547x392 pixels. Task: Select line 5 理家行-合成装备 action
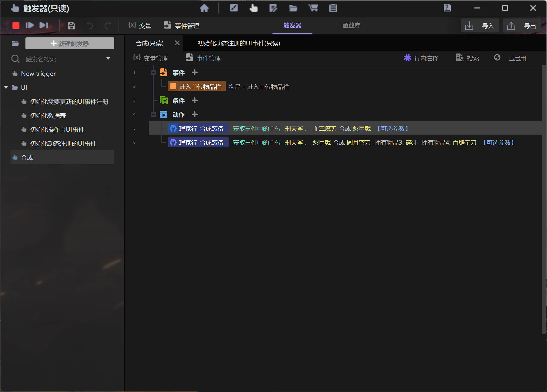198,128
